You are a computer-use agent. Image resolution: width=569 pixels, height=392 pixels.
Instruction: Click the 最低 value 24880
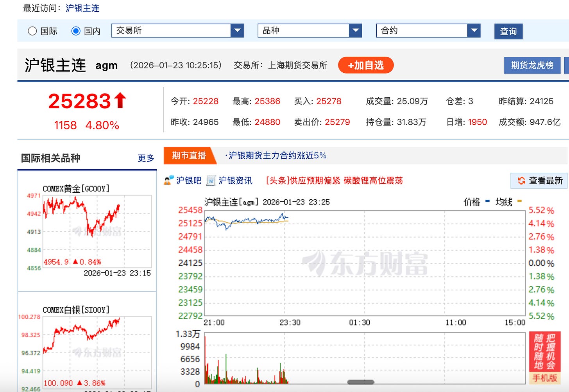point(267,122)
